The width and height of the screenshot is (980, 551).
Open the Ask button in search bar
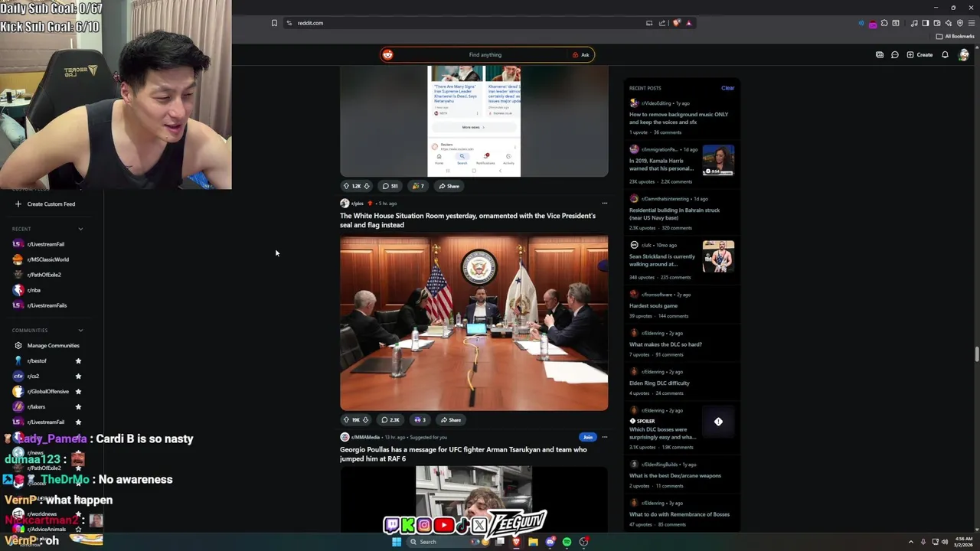580,55
